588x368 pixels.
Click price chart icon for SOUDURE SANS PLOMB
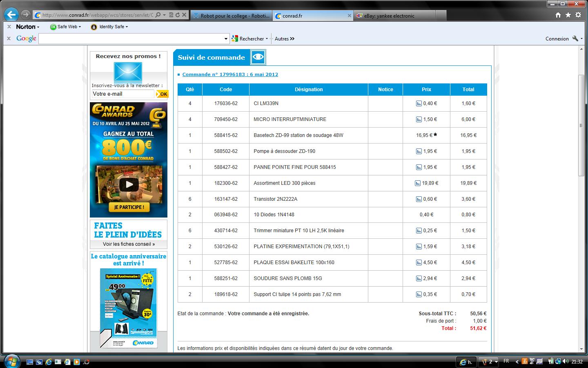(x=419, y=278)
